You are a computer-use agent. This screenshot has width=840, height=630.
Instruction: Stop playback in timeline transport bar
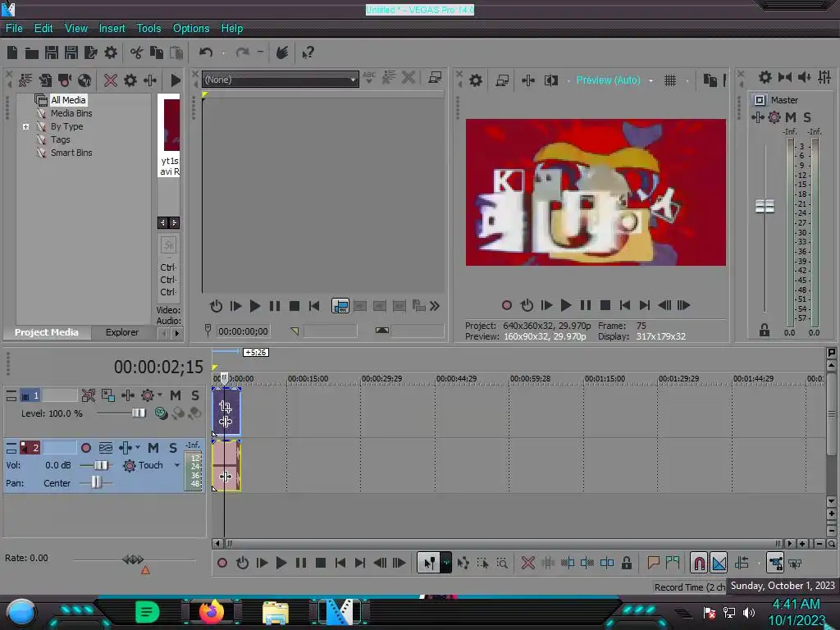pos(321,563)
